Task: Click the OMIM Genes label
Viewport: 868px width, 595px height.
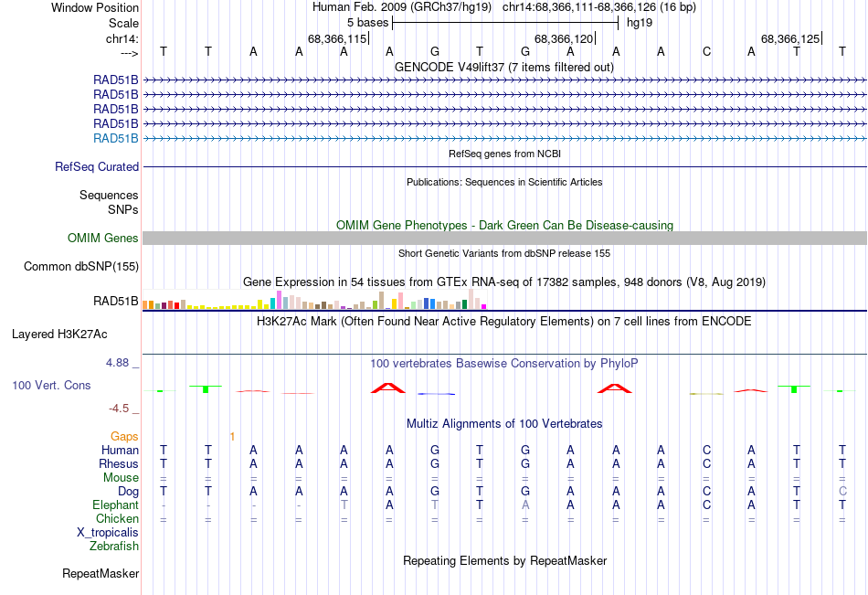Action: [103, 239]
